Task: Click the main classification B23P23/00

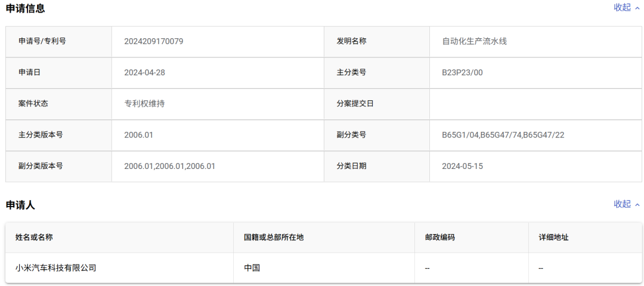Action: point(462,72)
